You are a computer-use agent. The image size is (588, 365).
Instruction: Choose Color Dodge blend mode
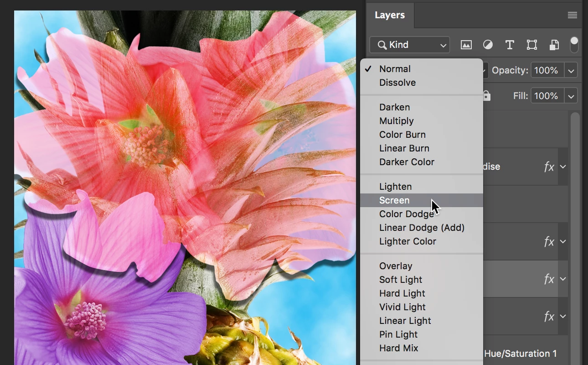point(422,214)
